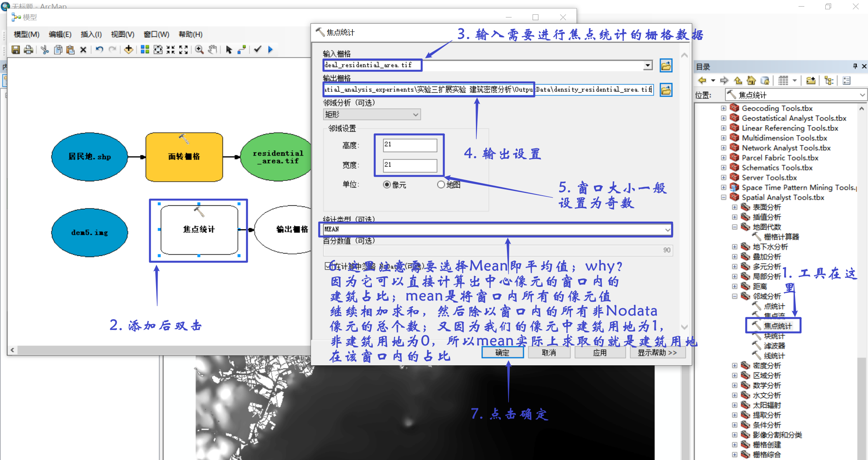The height and width of the screenshot is (460, 868).
Task: Select the 地图 units radio button
Action: click(x=441, y=185)
